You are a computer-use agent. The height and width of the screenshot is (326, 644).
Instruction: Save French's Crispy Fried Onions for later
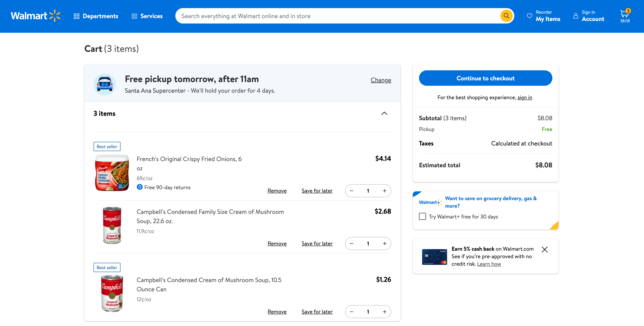pos(317,191)
